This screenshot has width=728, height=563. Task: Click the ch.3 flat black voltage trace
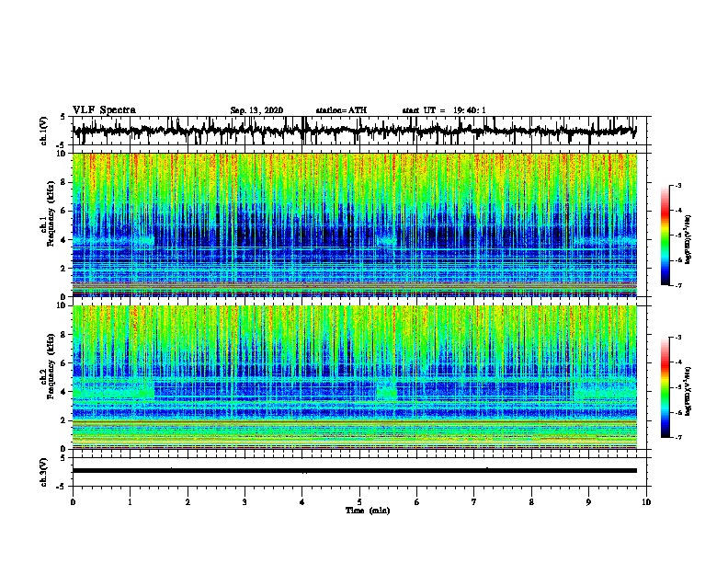click(x=355, y=471)
